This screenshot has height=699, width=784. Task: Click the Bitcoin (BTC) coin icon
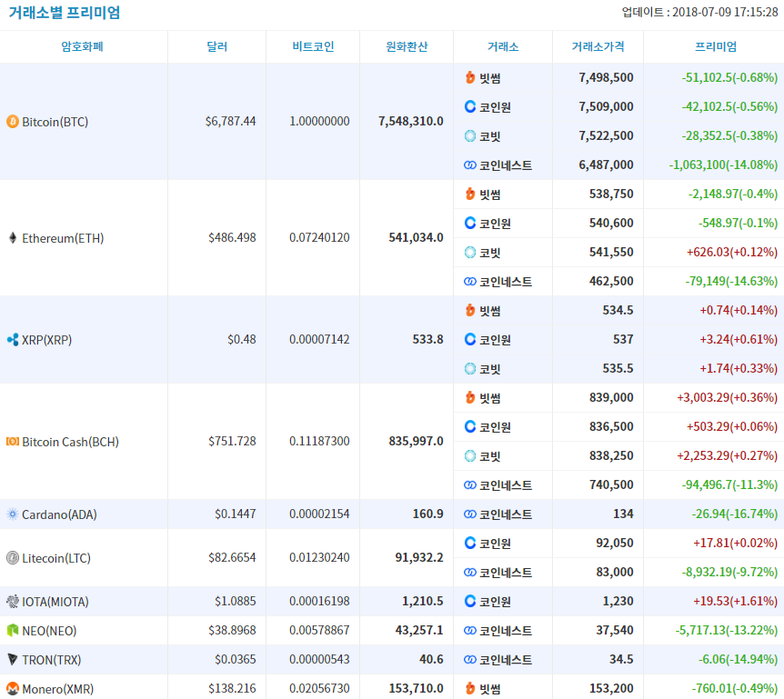click(13, 122)
